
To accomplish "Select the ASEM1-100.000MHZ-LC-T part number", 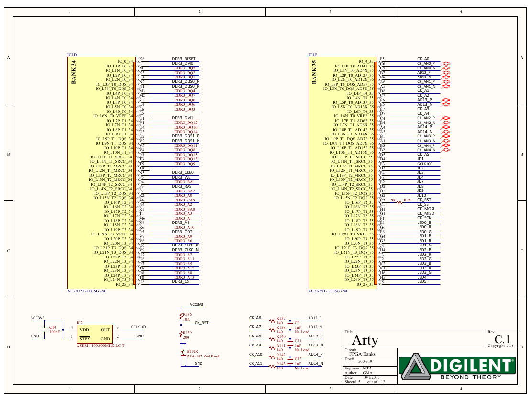I will point(100,346).
